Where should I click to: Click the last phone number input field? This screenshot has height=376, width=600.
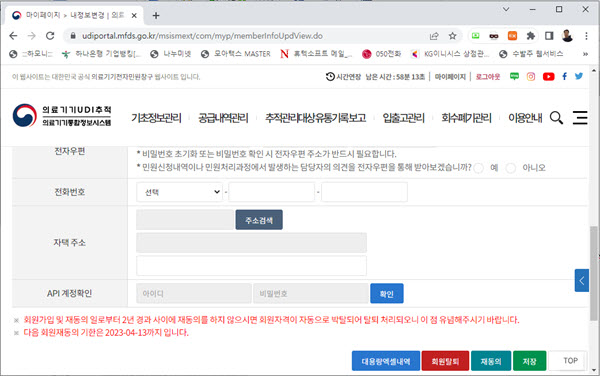click(364, 192)
